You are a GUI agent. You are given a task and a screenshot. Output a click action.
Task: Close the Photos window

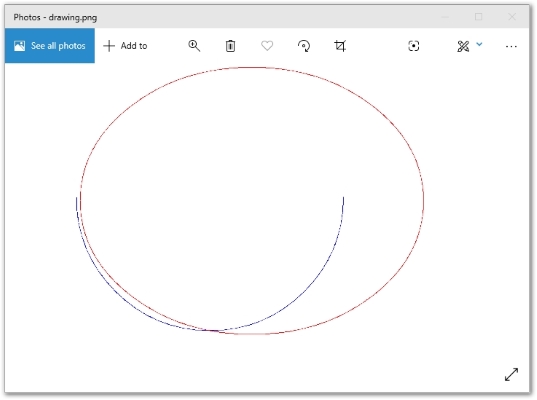pyautogui.click(x=512, y=17)
